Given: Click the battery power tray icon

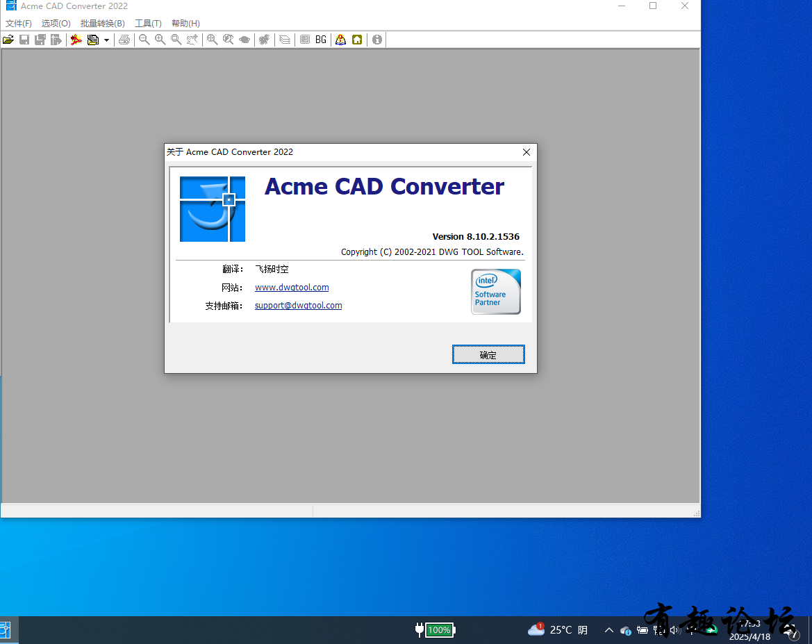Looking at the screenshot, I should pyautogui.click(x=642, y=630).
